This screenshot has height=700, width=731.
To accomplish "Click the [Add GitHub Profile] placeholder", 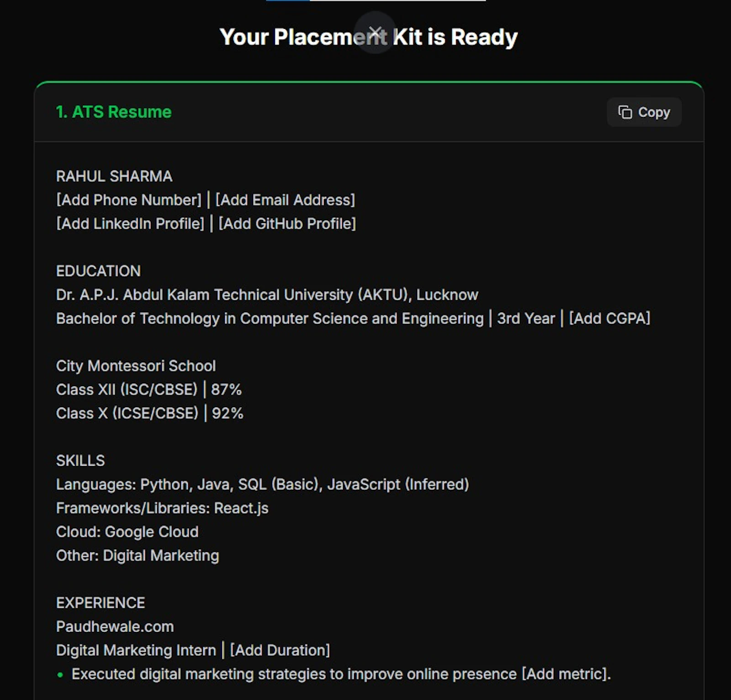I will (287, 223).
